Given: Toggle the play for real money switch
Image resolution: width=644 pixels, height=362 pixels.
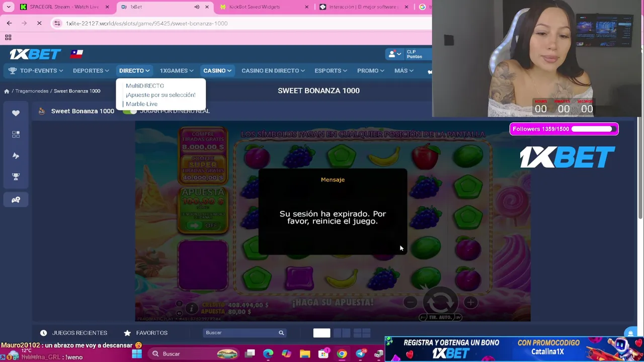Looking at the screenshot, I should 130,111.
